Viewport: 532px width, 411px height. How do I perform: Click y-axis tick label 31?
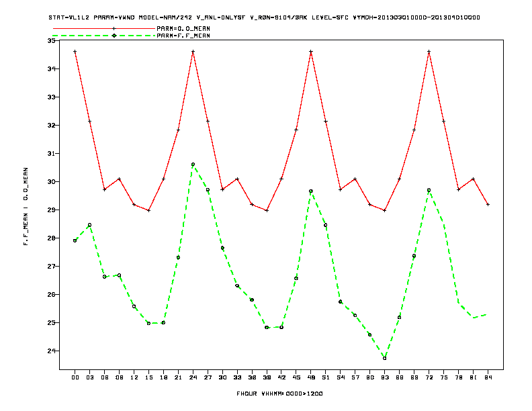pyautogui.click(x=51, y=153)
